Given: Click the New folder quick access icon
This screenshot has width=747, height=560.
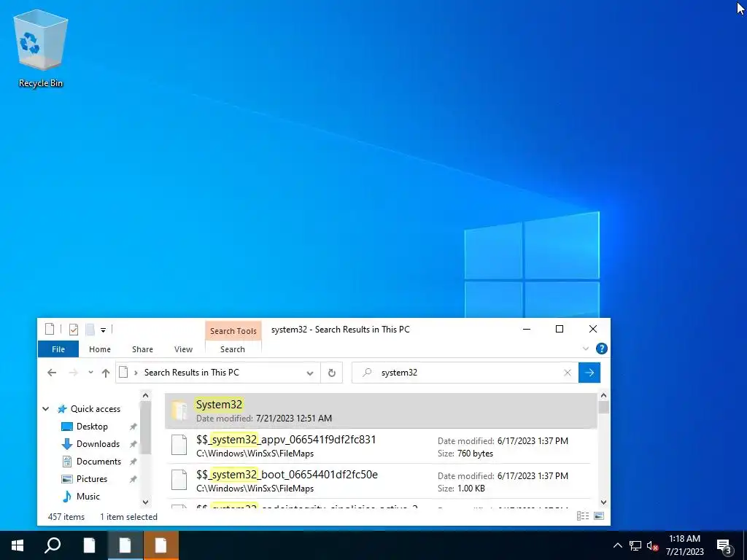Looking at the screenshot, I should [90, 330].
